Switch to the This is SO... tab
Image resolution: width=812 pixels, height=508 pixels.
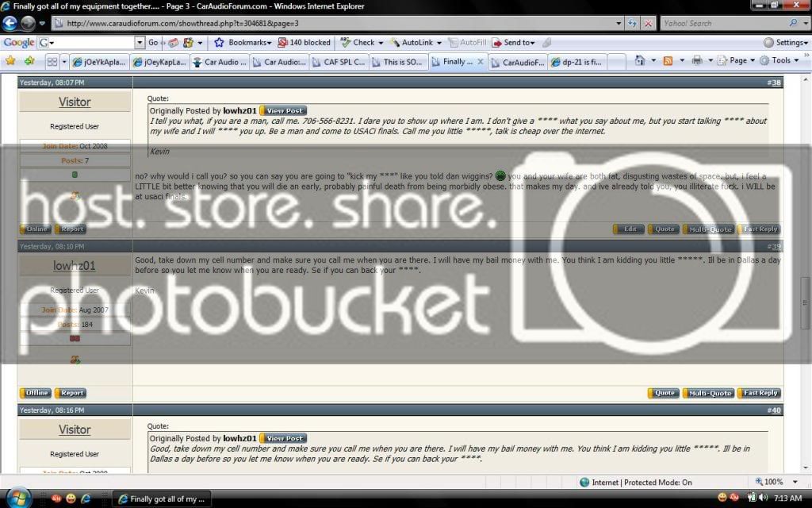tap(398, 62)
